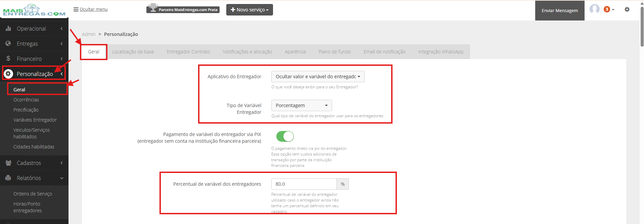Expand the Cadastros sidebar section
Viewport: 644px width, 224px height.
34,163
